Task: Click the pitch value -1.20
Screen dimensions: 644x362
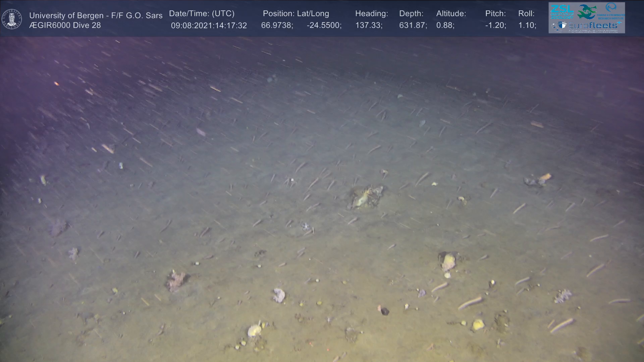Action: [495, 26]
